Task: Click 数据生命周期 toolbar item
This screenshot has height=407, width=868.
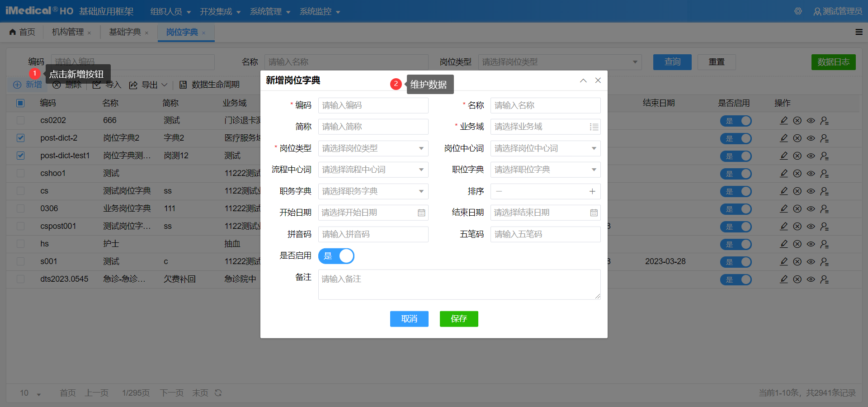Action: (x=209, y=85)
